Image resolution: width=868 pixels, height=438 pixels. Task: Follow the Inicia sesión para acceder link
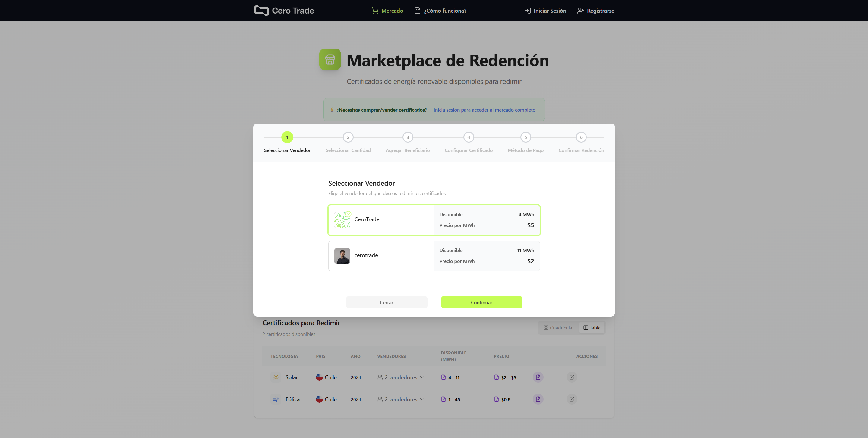[x=484, y=110]
